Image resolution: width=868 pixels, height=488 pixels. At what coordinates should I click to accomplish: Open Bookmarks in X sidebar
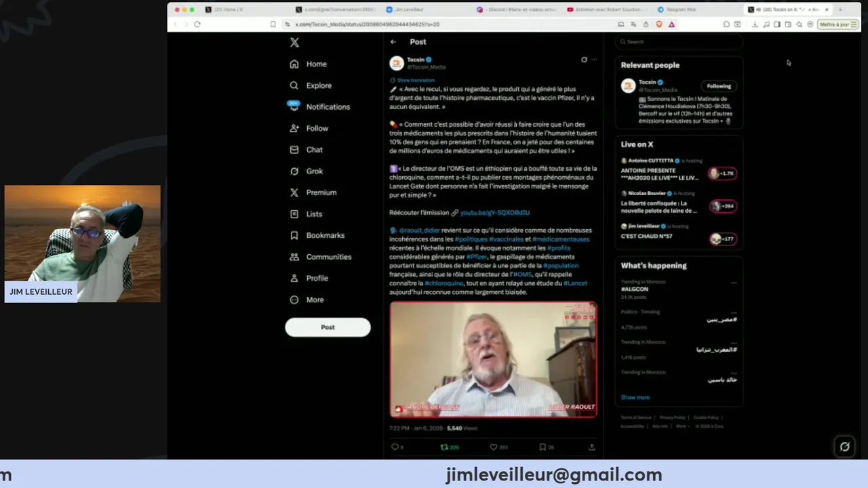tap(317, 235)
